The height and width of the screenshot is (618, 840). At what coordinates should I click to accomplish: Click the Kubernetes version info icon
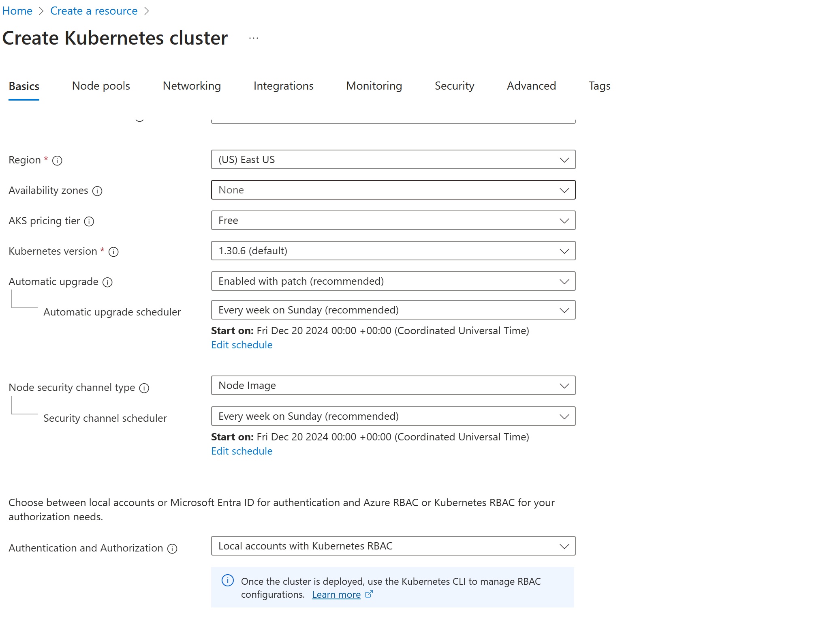(114, 252)
